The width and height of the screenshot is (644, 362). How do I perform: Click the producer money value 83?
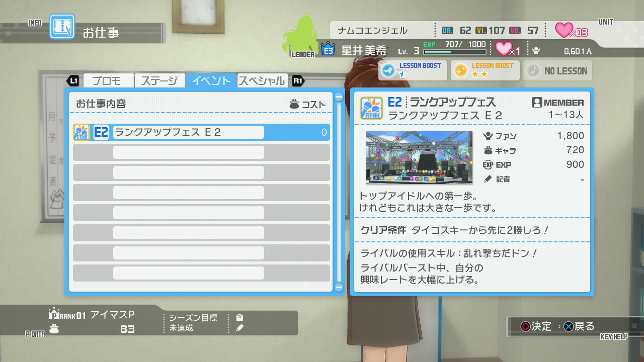click(128, 329)
